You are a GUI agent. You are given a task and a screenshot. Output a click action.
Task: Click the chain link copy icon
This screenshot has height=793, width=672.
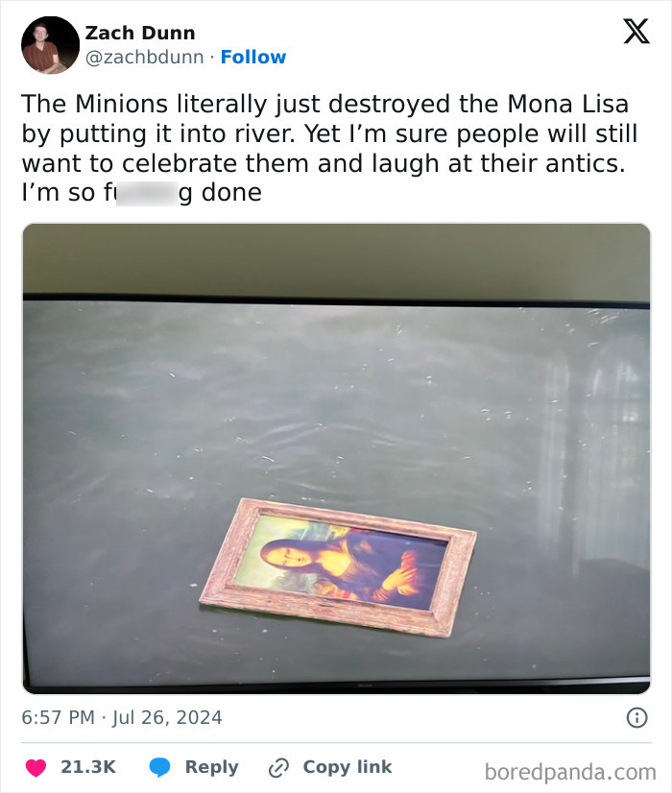point(278,767)
